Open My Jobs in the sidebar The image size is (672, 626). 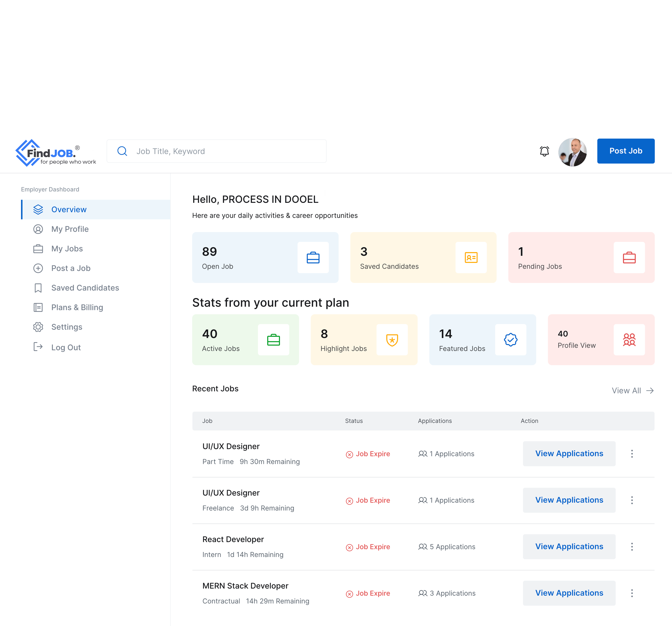click(x=96, y=248)
